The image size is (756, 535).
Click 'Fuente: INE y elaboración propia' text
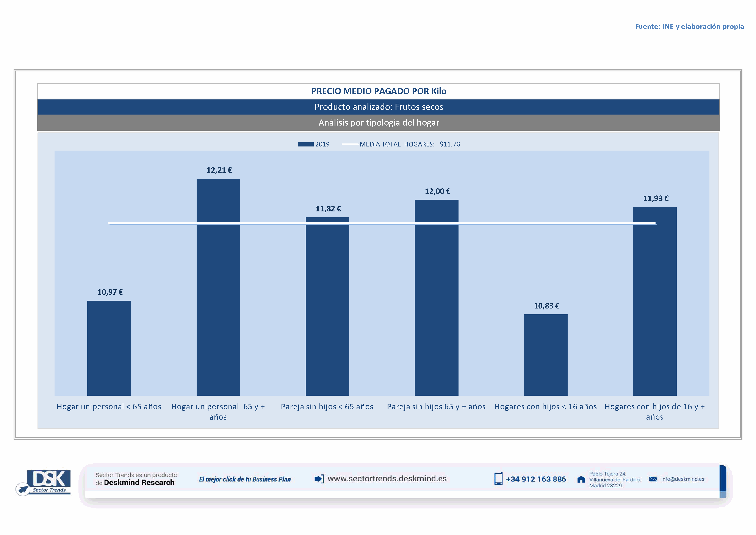pos(689,26)
